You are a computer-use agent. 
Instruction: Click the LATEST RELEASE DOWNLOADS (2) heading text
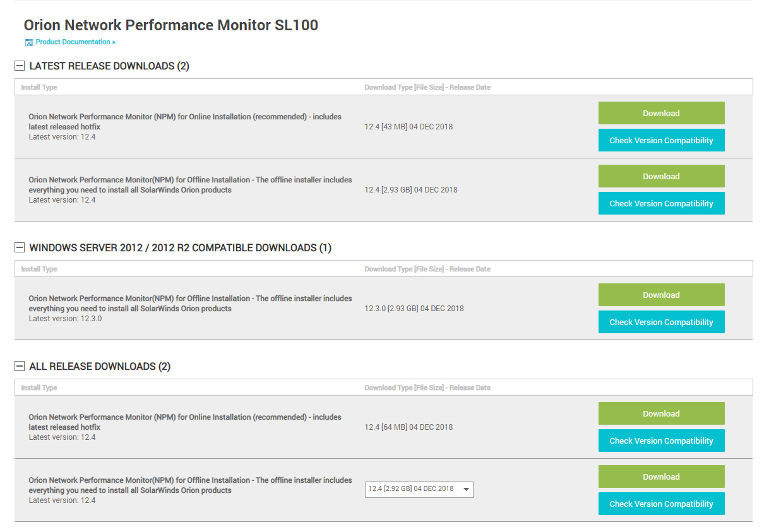109,66
